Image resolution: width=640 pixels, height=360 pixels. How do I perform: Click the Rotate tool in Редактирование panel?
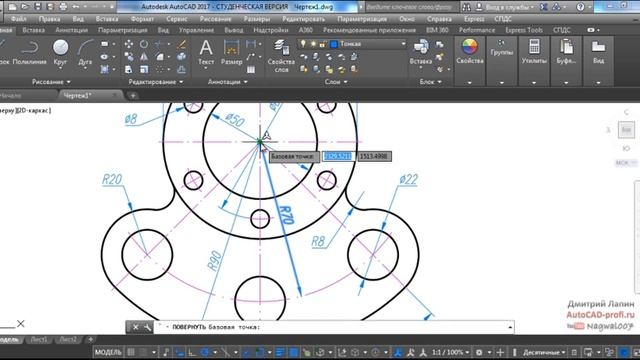point(144,44)
